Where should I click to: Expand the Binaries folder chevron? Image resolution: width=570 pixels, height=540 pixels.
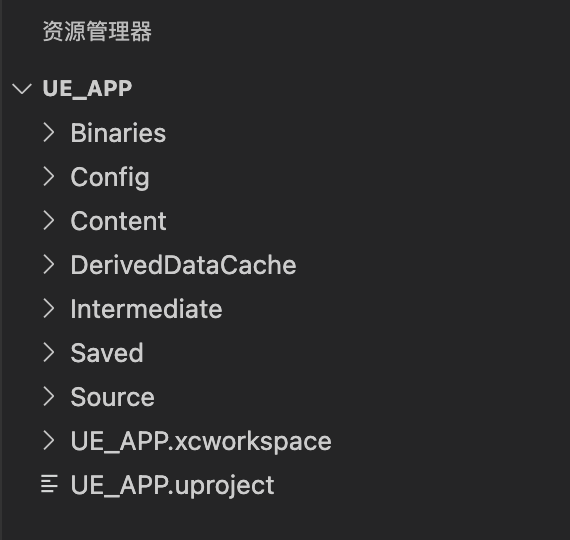[x=49, y=132]
